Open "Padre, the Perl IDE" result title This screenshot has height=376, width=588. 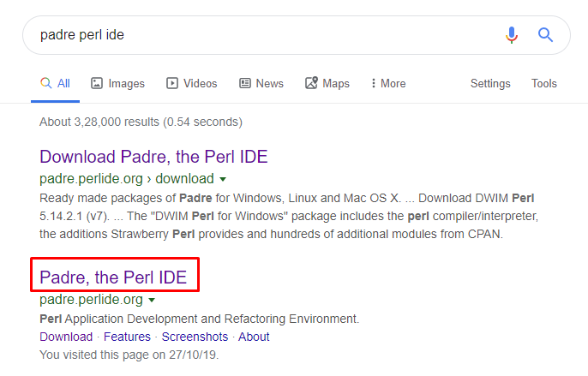113,278
